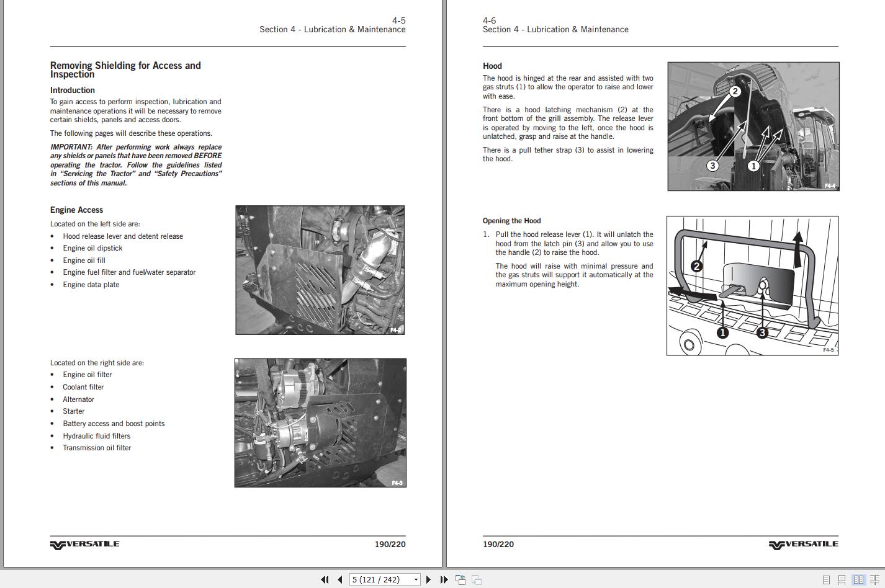Click the page number '4-5' header
Image resolution: width=885 pixels, height=588 pixels.
[x=398, y=20]
